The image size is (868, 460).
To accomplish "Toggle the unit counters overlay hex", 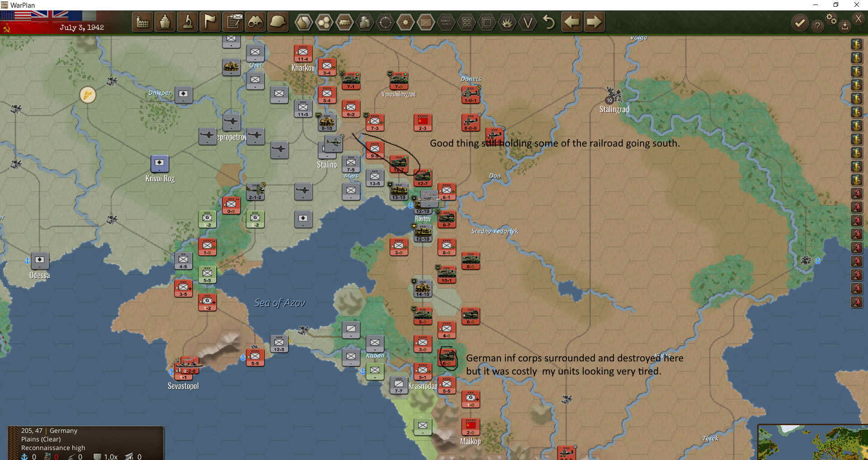I will 426,22.
